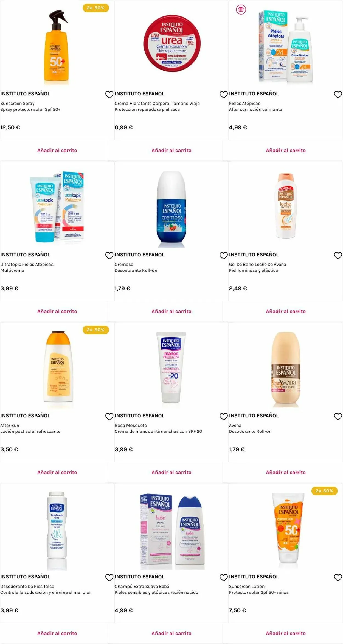This screenshot has width=343, height=644.
Task: Open Sunscreen Lotion niños product title link
Action: [247, 586]
